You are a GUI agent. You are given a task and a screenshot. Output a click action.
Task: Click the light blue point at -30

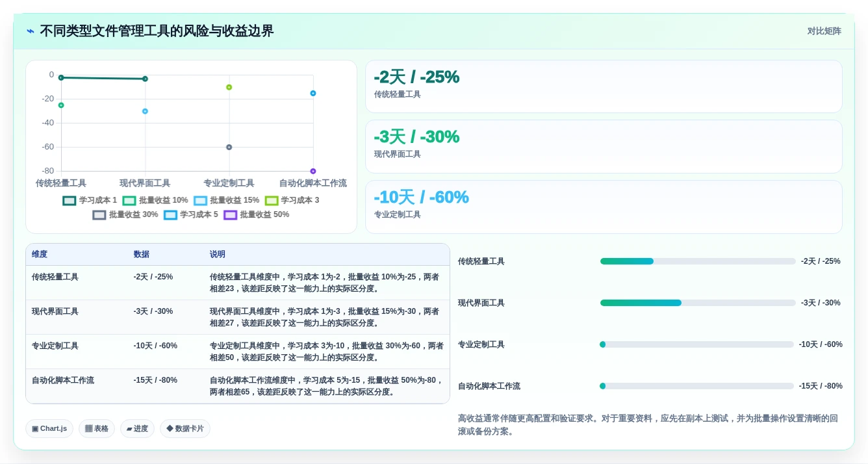tap(145, 111)
